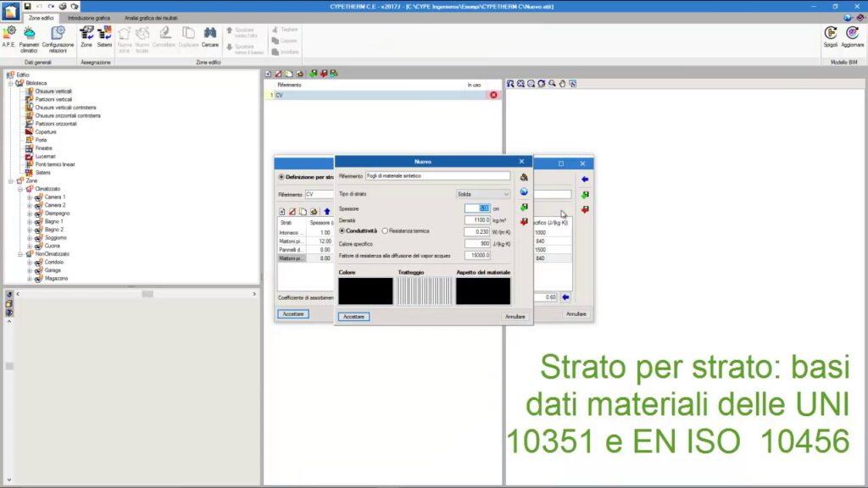Click Accettare in the Nuovo dialog

click(x=353, y=316)
